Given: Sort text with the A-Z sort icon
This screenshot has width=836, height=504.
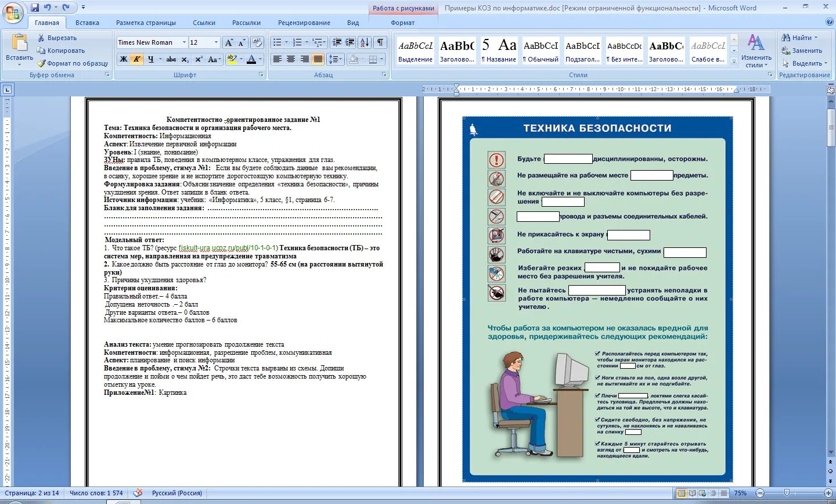Looking at the screenshot, I should point(365,42).
